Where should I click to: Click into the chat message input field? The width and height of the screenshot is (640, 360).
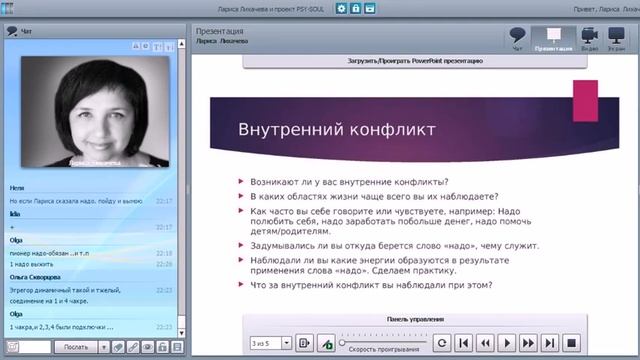click(35, 347)
